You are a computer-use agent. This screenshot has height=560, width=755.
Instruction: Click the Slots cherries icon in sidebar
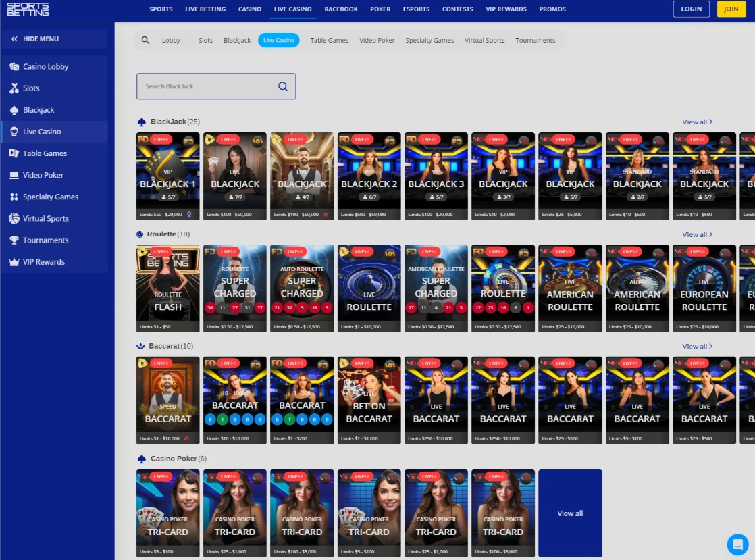point(14,88)
